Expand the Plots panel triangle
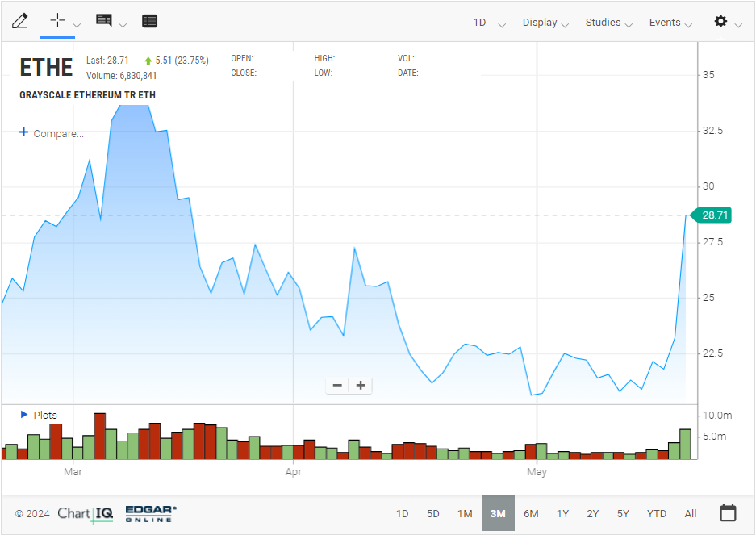 coord(24,415)
